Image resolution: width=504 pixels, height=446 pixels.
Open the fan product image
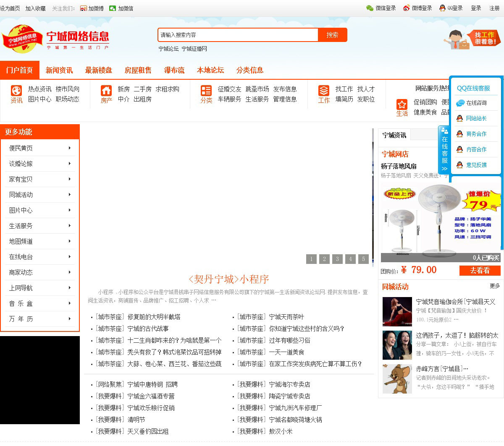tap(441, 223)
